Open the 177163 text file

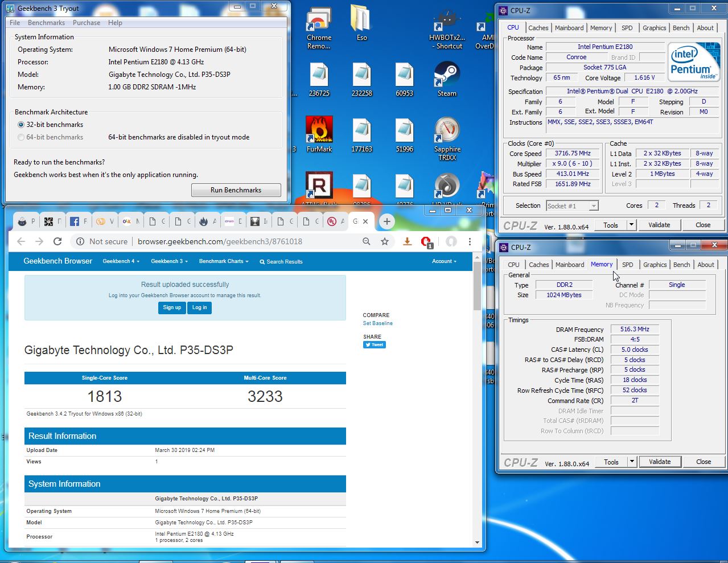(361, 135)
